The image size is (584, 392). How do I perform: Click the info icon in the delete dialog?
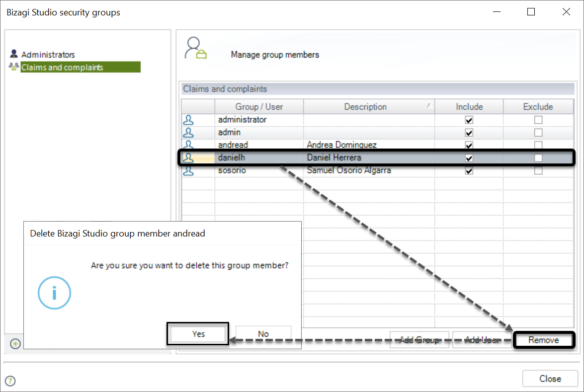pos(54,293)
